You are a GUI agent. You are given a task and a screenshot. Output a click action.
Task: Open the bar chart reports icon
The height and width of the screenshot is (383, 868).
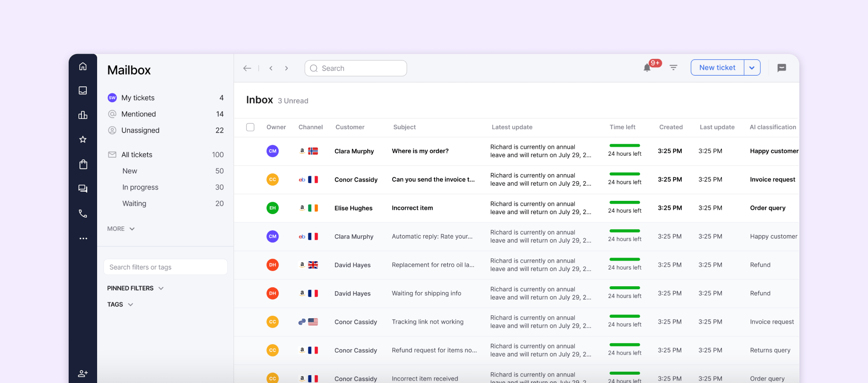83,115
